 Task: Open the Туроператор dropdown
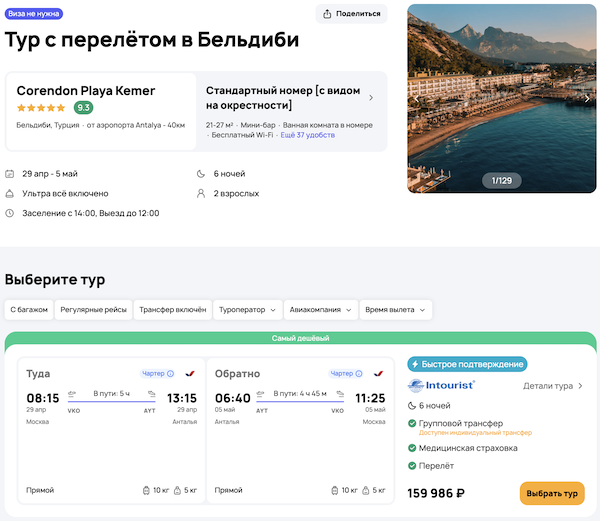click(x=247, y=310)
